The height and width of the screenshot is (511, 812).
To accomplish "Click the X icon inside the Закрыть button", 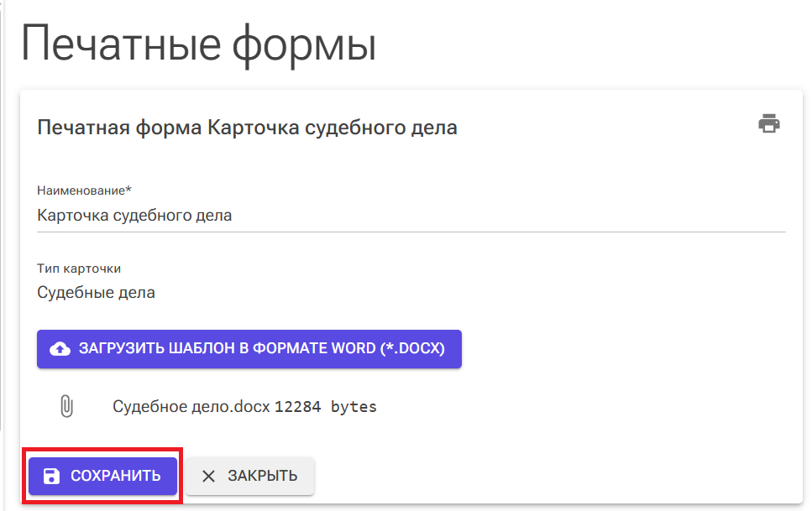I will point(209,475).
